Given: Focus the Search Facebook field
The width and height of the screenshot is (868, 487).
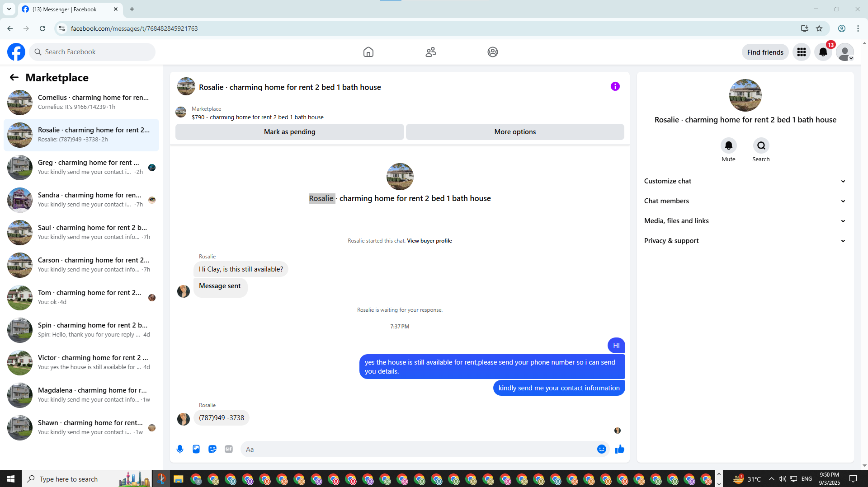Looking at the screenshot, I should tap(92, 52).
